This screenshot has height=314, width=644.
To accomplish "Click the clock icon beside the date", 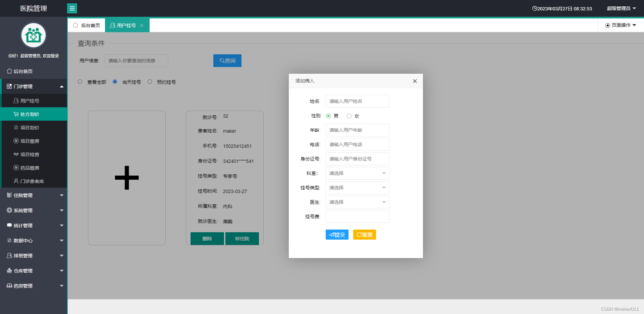I will coord(535,8).
